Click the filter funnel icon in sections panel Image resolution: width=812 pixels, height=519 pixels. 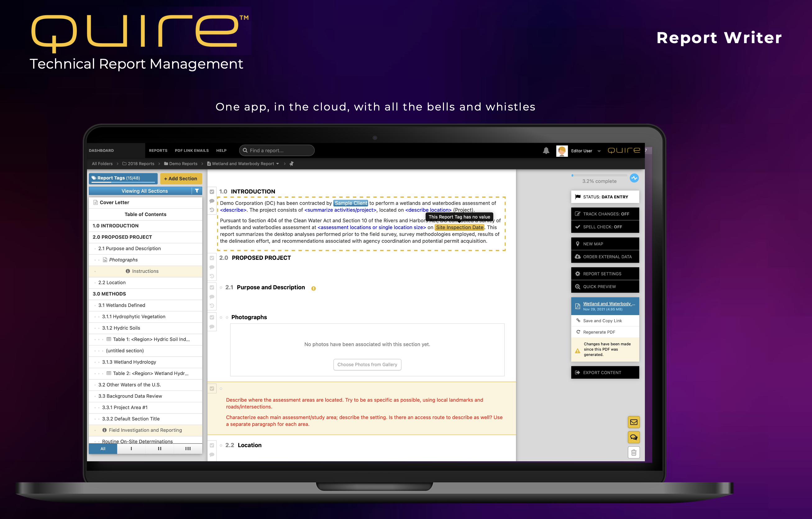[x=197, y=191]
